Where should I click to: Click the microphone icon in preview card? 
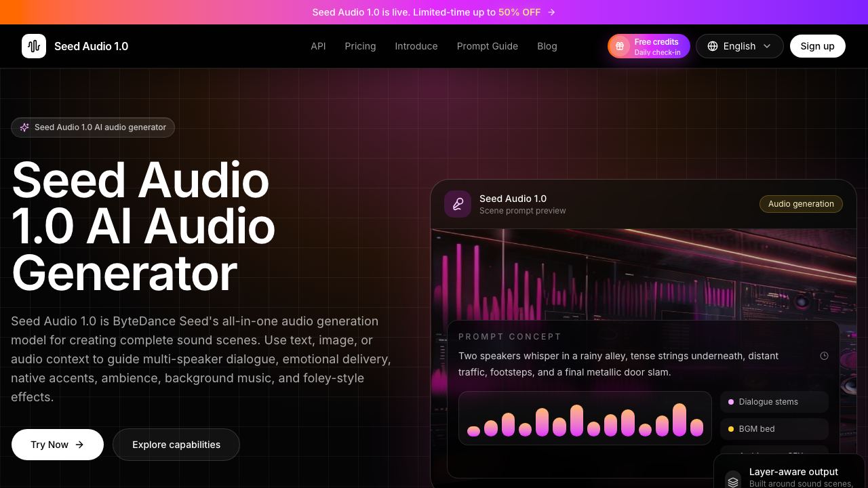click(x=458, y=204)
